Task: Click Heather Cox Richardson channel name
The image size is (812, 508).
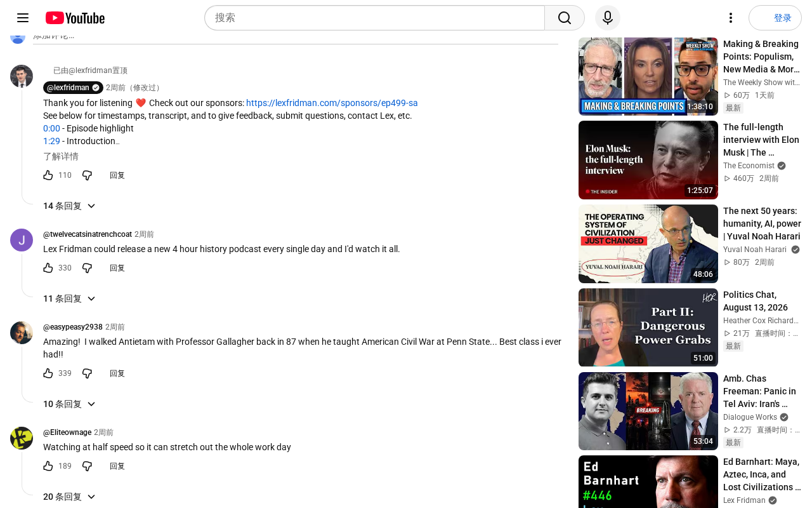Action: click(x=761, y=321)
